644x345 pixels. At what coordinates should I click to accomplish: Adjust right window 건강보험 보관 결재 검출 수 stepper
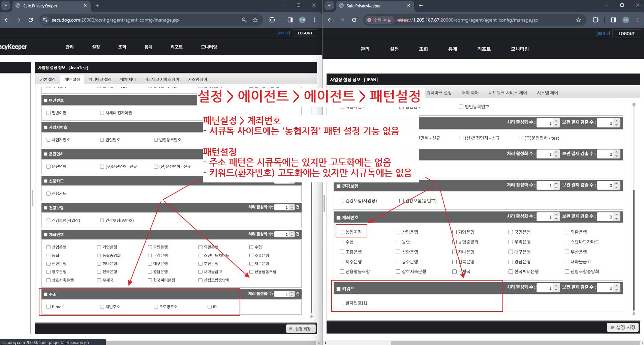coord(617,185)
